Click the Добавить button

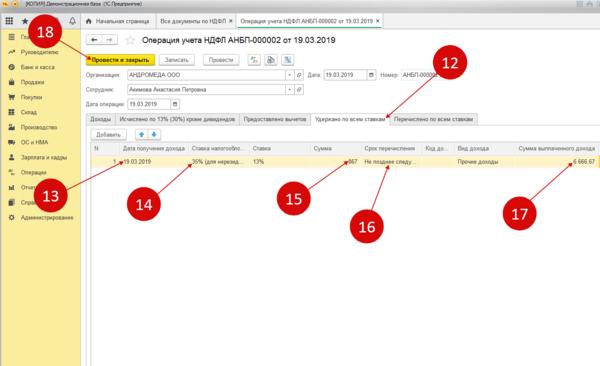tap(108, 135)
